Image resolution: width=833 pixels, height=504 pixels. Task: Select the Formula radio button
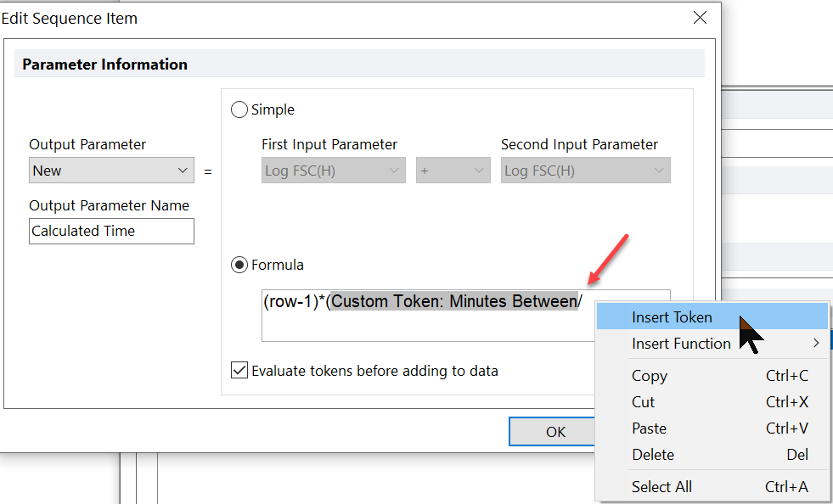239,265
